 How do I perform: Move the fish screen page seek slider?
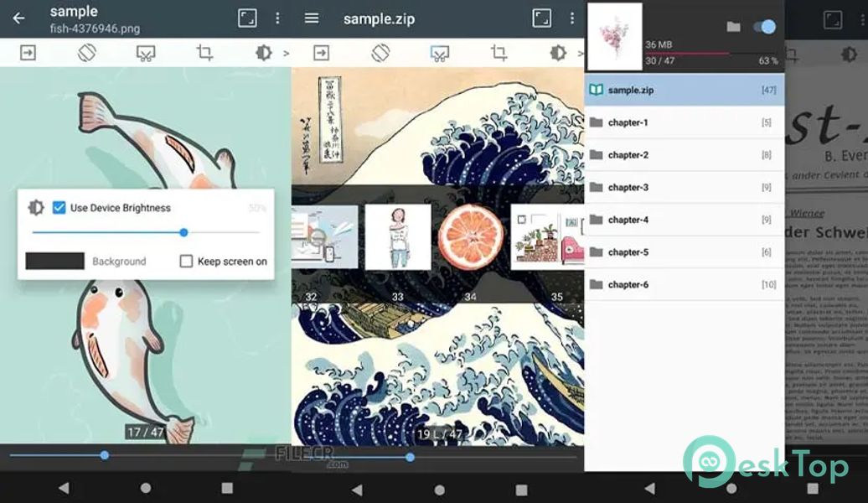pyautogui.click(x=105, y=455)
